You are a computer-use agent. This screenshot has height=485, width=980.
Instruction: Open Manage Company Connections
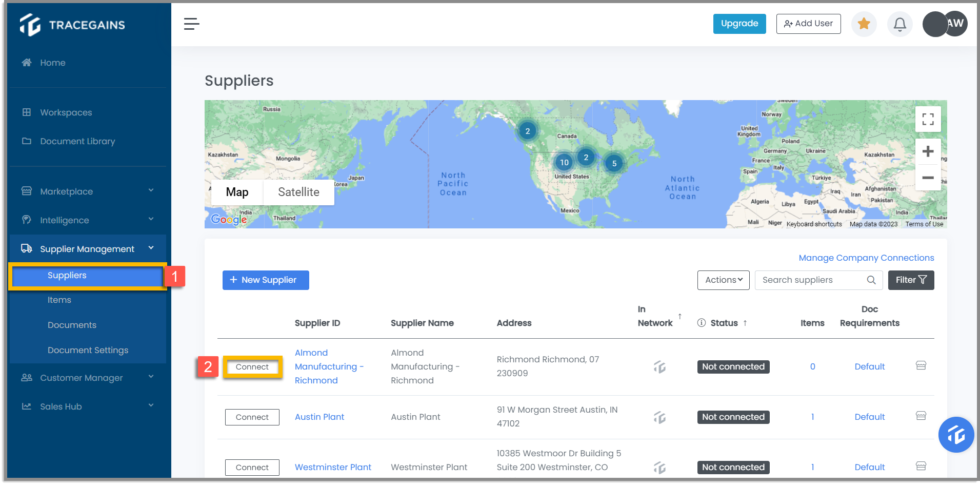pyautogui.click(x=866, y=257)
